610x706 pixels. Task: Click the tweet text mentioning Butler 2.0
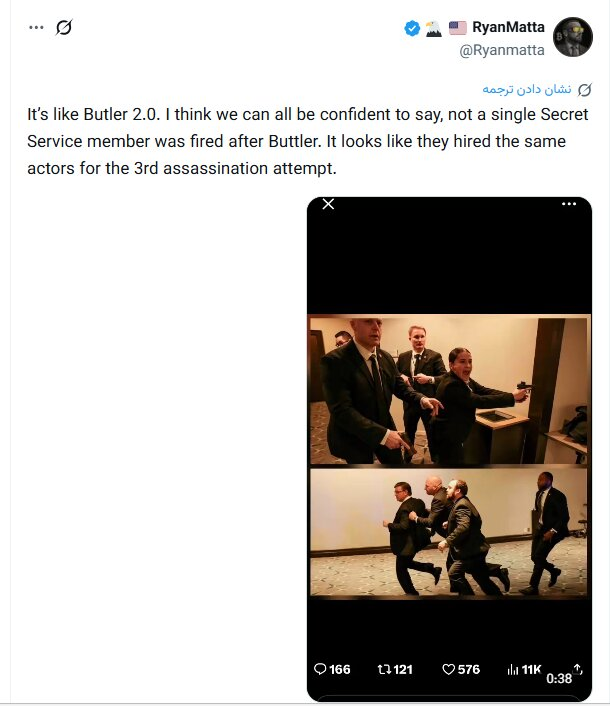(x=307, y=141)
